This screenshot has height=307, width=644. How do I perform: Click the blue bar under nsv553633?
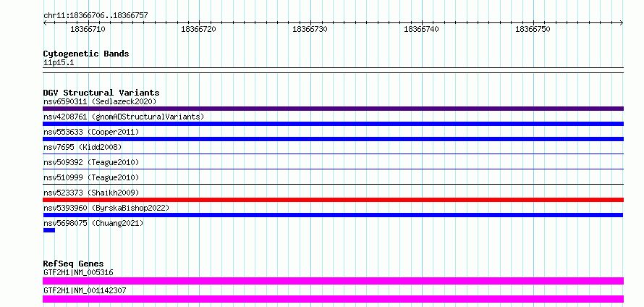[333, 139]
